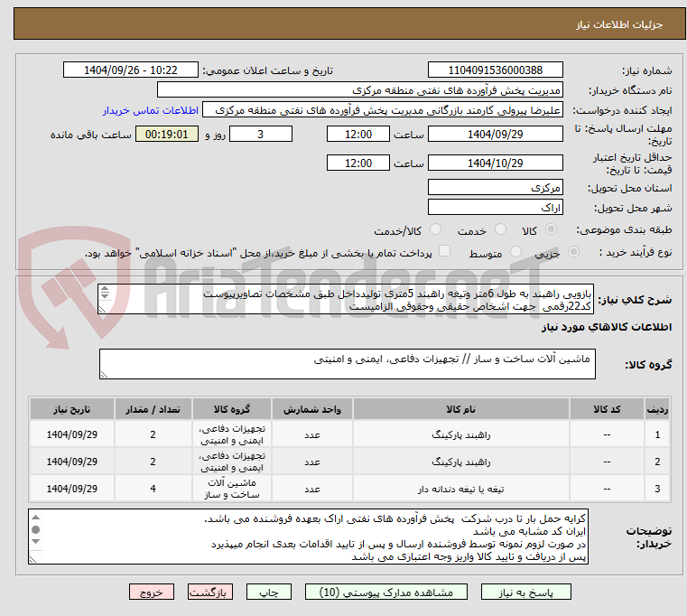
Task: Click scroll up arrow in شرح کلی نیاز box
Action: tap(105, 289)
